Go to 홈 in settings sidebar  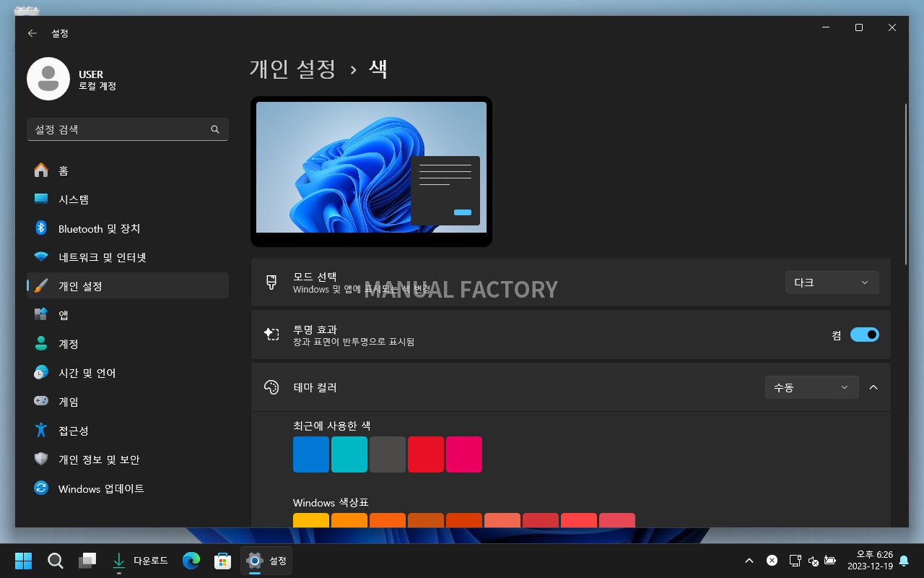pyautogui.click(x=128, y=171)
